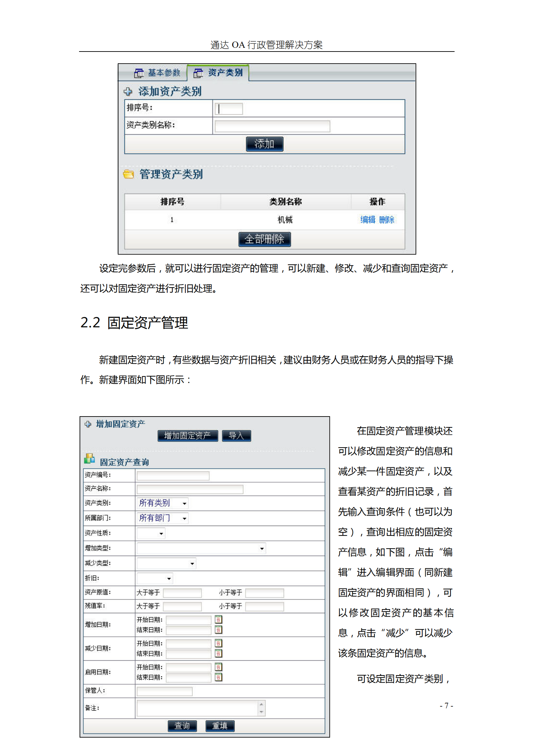Focus the 资产类别名称 input field
The width and height of the screenshot is (534, 756).
point(272,126)
